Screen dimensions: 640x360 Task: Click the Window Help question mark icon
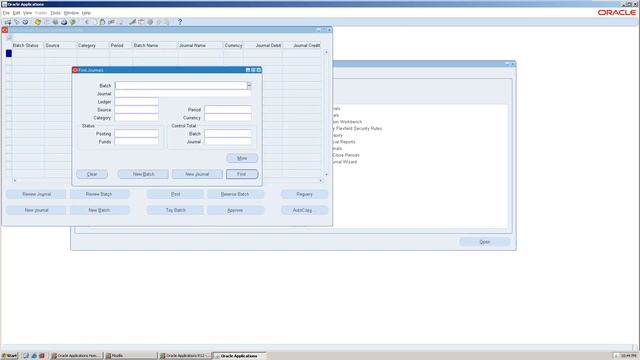[x=180, y=22]
